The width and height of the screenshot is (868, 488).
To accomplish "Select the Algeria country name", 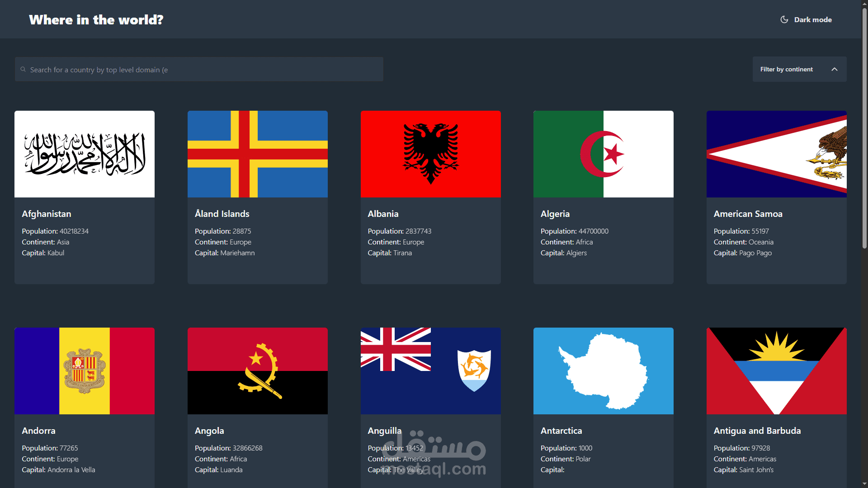I will coord(555,214).
